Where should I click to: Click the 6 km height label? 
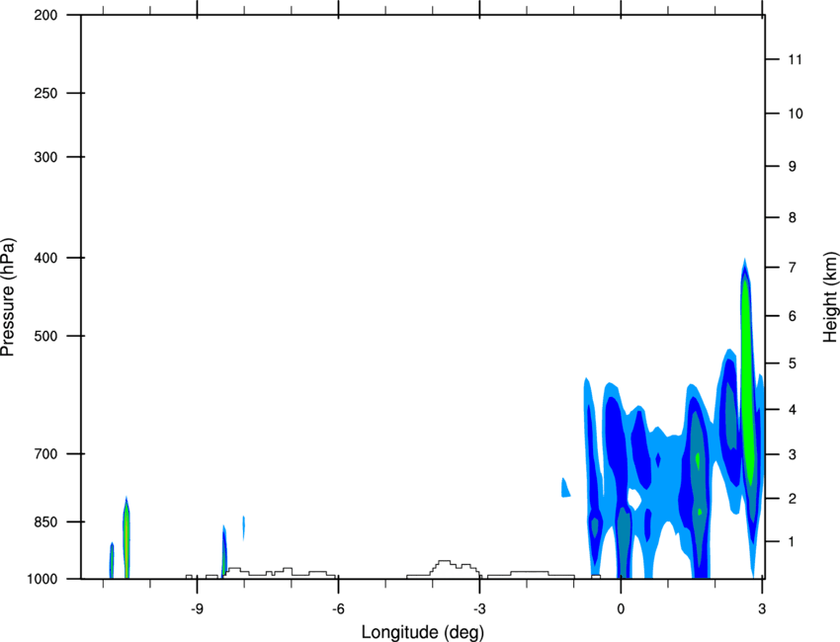793,316
